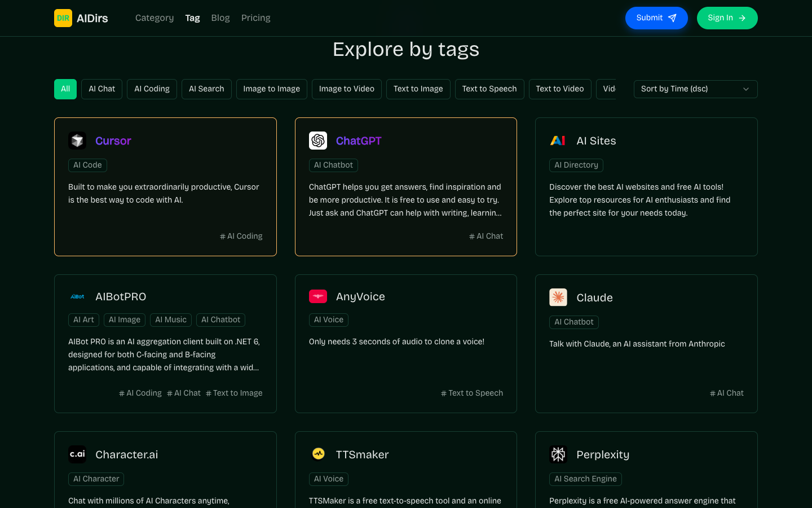
Task: Click the ChatGPT logo icon
Action: coord(318,141)
